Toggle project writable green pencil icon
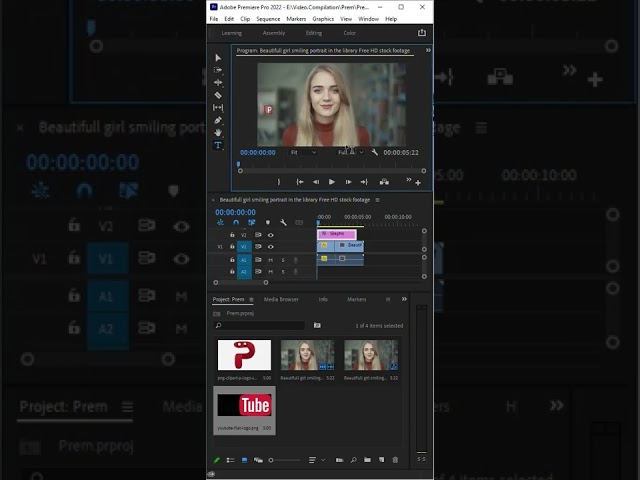The image size is (640, 480). tap(217, 460)
